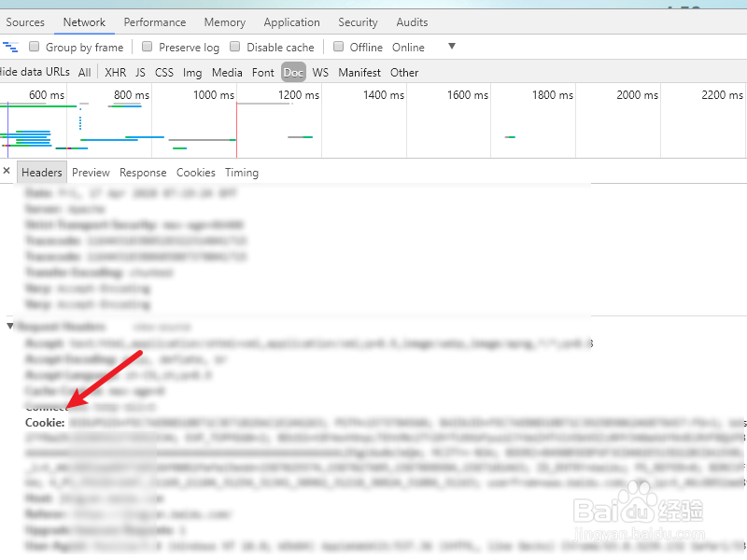Click the 1200 ms timeline marker
747x560 pixels.
[299, 95]
